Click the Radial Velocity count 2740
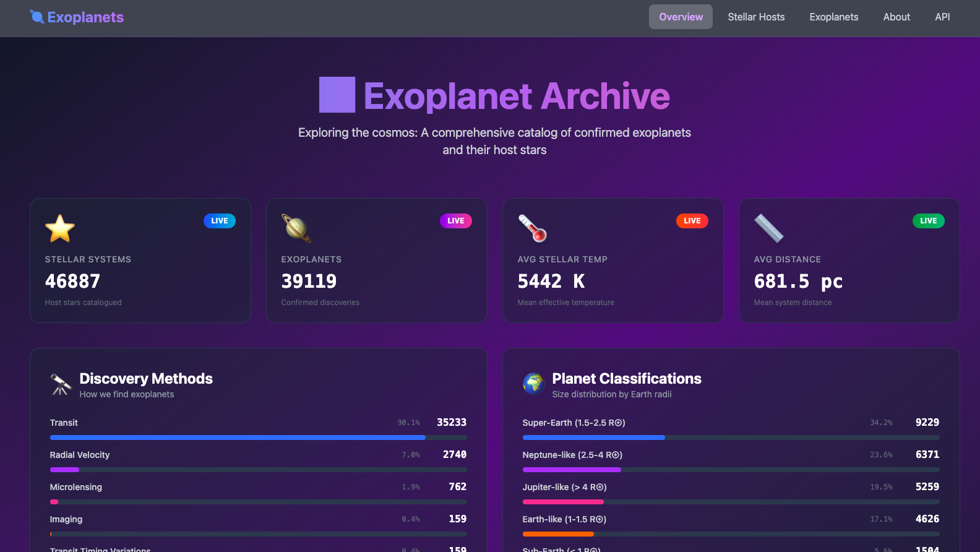This screenshot has width=980, height=552. tap(455, 454)
